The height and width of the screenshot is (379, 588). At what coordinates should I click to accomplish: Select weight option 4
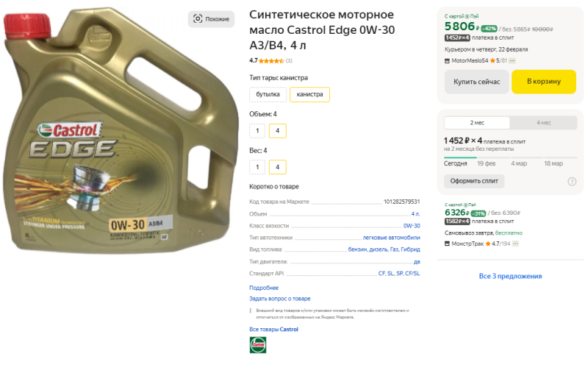point(278,167)
